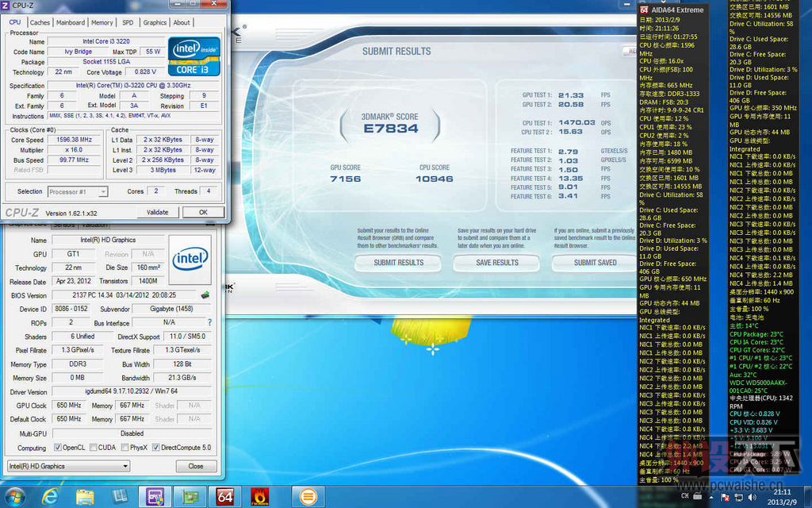Viewport: 812px width, 508px height.
Task: Switch to the CPU tab in CPU-Z
Action: (x=15, y=22)
